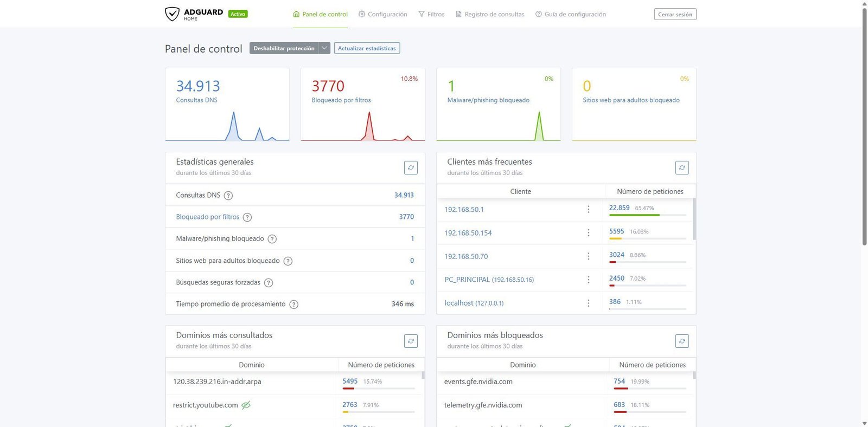Click the Bloqueado por filtros statistics card

click(x=362, y=104)
